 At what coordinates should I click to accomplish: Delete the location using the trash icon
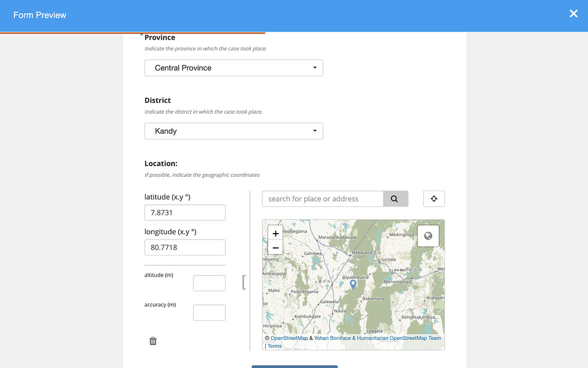[x=152, y=340]
